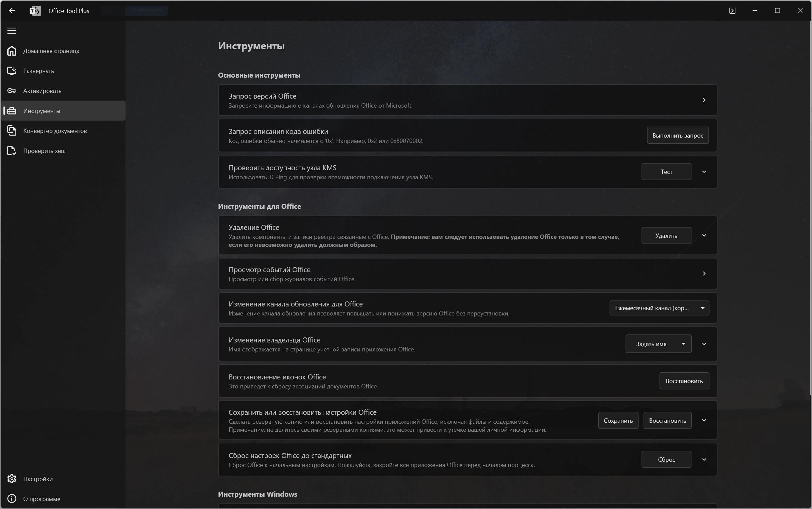Open the Задать имя dropdown
Viewport: 812px width, 509px height.
coord(658,344)
